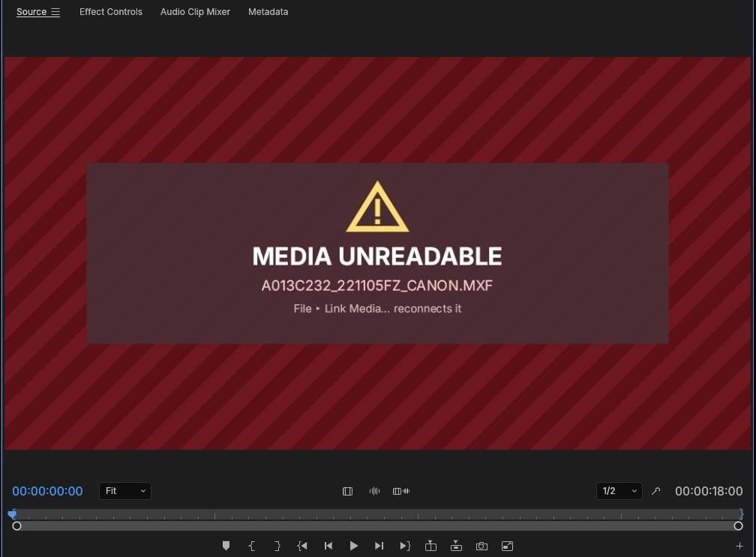This screenshot has height=557, width=756.
Task: Play the source clip
Action: click(353, 546)
